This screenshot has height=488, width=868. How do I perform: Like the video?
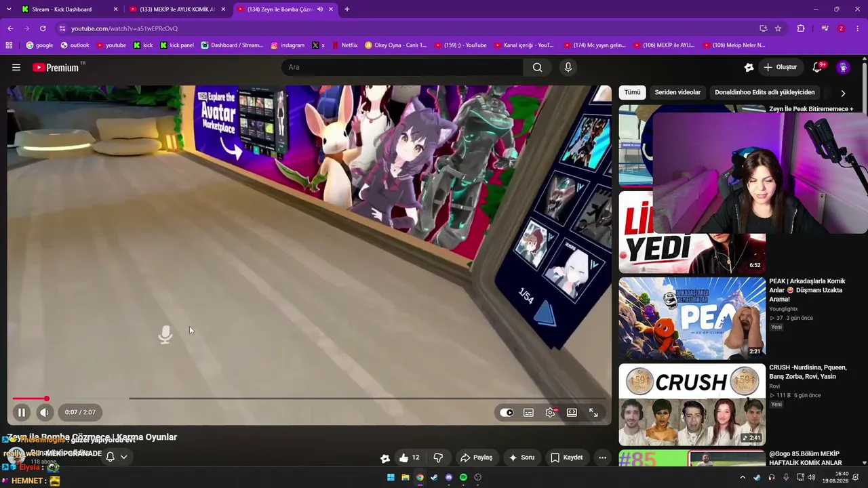point(410,457)
